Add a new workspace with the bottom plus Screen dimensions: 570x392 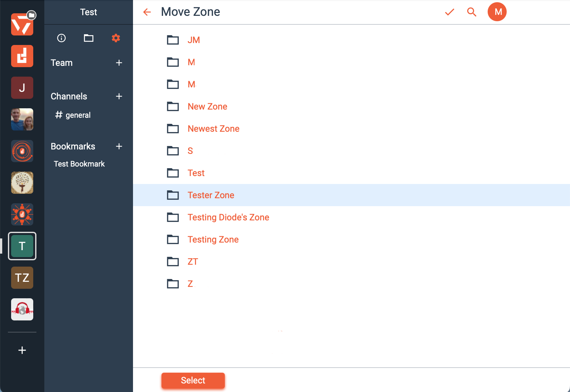click(22, 350)
